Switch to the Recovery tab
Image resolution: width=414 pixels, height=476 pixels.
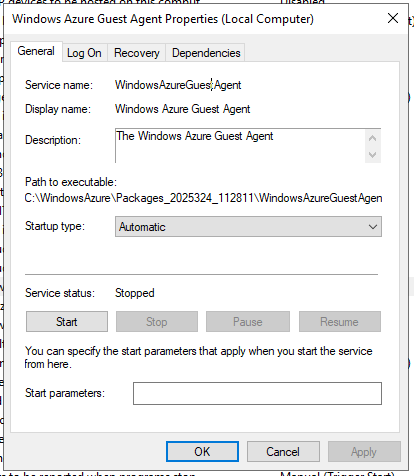tap(137, 53)
